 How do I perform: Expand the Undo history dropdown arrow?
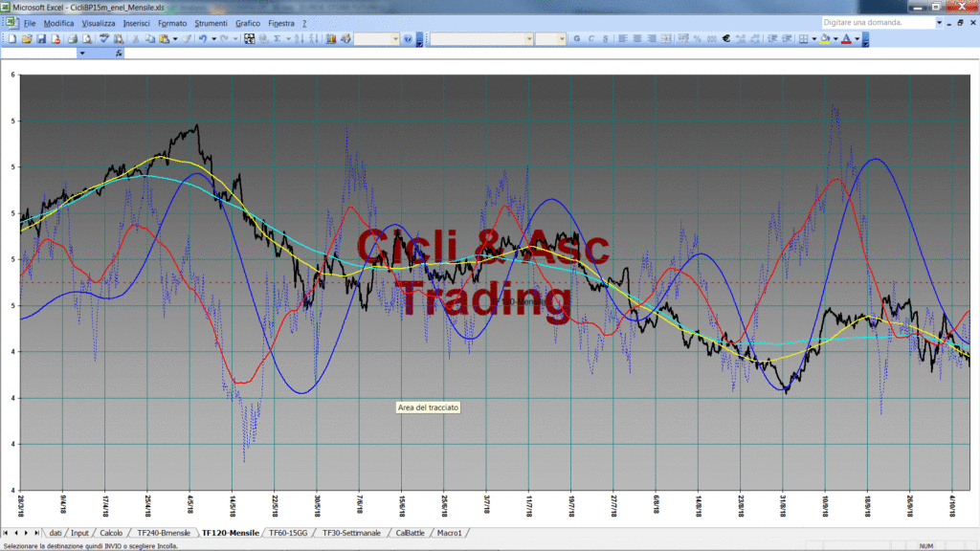pos(213,38)
